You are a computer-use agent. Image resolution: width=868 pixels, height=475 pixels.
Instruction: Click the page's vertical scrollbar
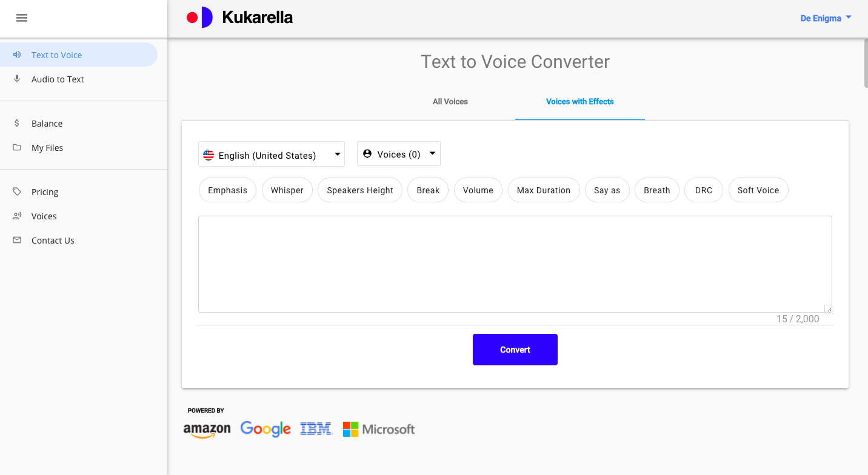(865, 64)
